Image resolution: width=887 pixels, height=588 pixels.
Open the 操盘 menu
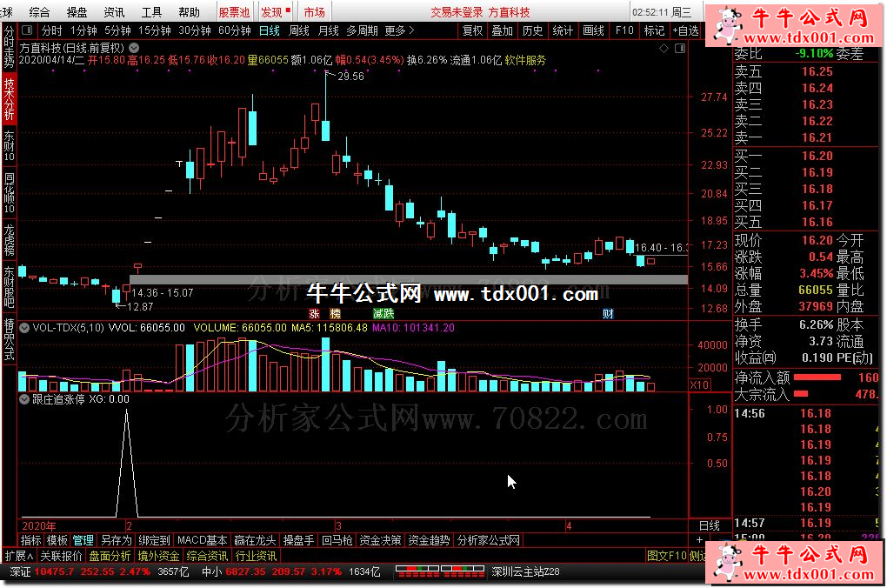(77, 12)
